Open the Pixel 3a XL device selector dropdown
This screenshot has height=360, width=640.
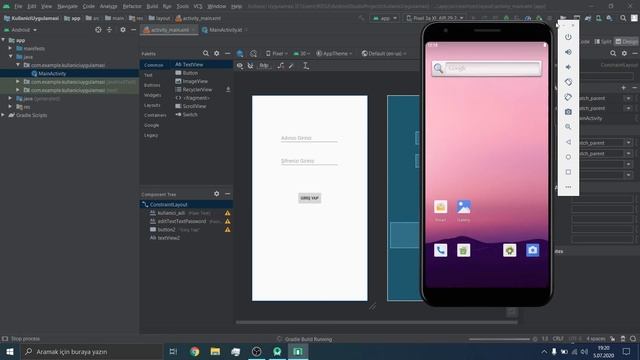tap(435, 18)
